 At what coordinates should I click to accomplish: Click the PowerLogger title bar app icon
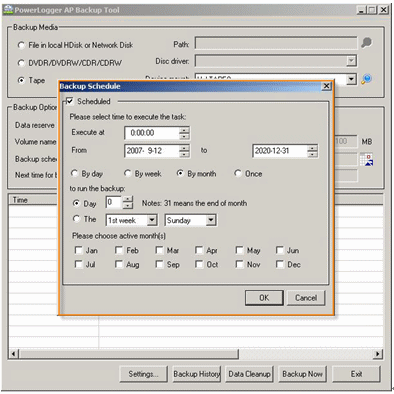pos(8,10)
